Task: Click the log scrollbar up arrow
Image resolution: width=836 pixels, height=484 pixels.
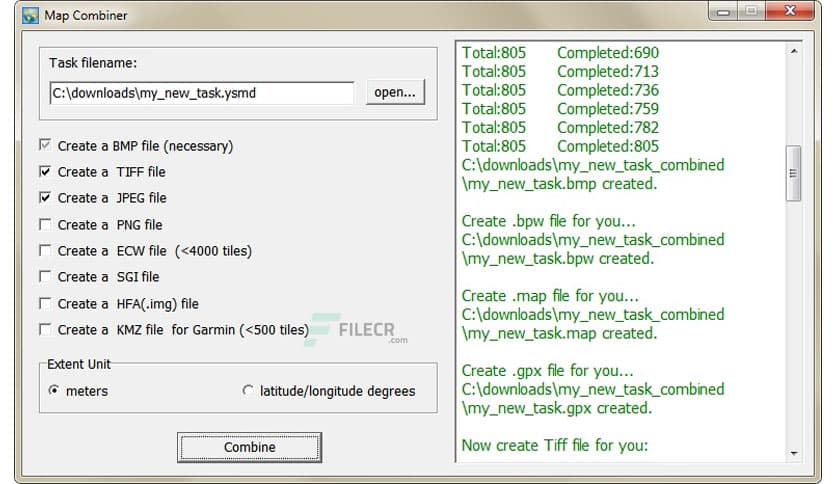Action: tap(794, 51)
